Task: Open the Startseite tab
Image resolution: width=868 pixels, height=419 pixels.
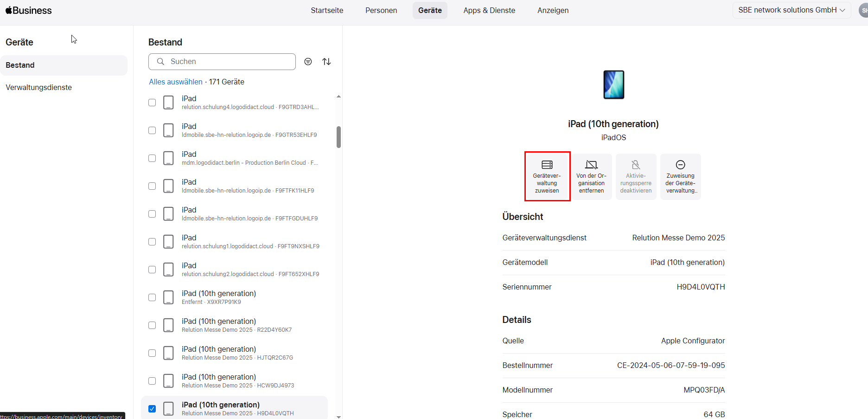Action: [x=327, y=10]
